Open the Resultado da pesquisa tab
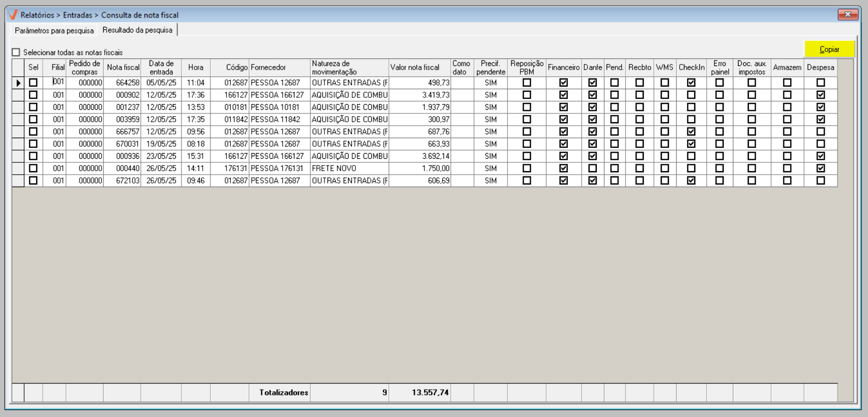The width and height of the screenshot is (868, 417). click(137, 30)
